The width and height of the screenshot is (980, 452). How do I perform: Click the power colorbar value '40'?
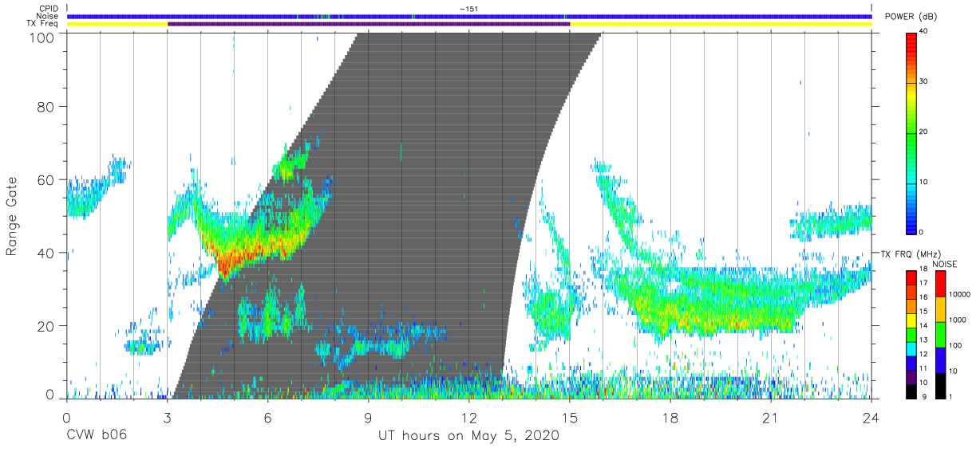pyautogui.click(x=925, y=32)
